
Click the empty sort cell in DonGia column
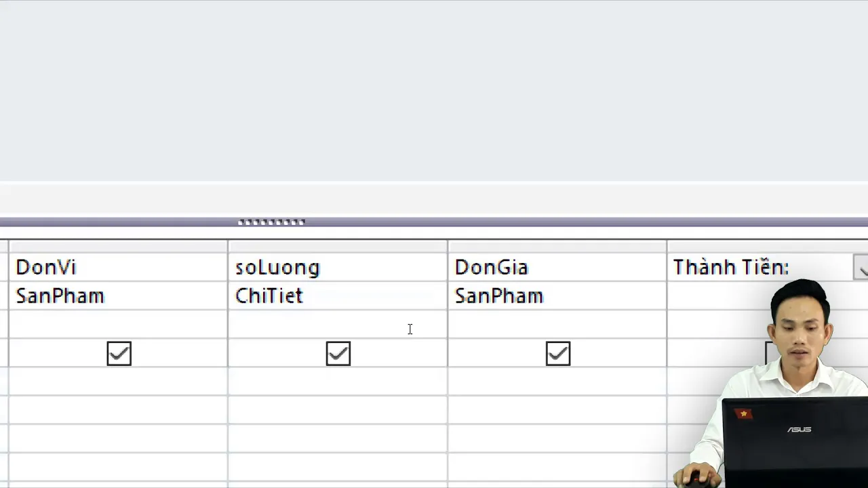click(557, 325)
